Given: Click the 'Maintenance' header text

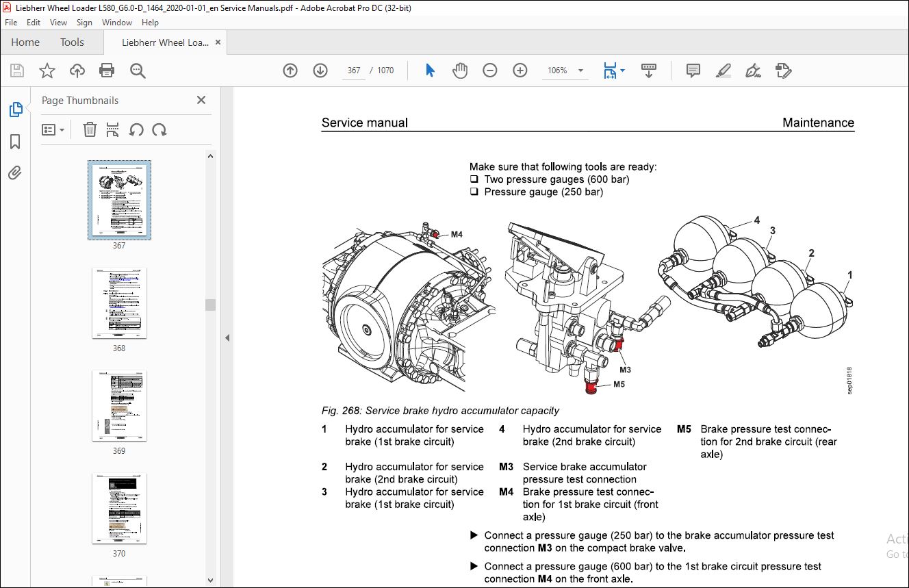Looking at the screenshot, I should pyautogui.click(x=819, y=123).
